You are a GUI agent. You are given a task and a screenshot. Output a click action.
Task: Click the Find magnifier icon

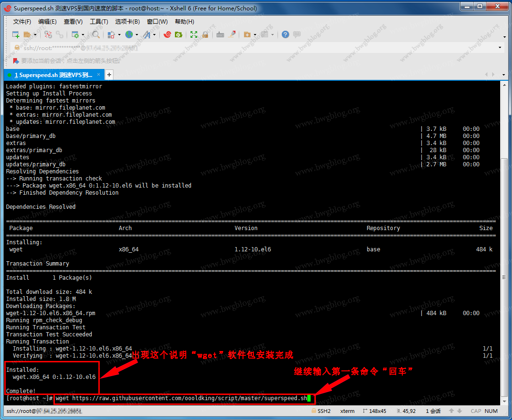click(x=95, y=34)
